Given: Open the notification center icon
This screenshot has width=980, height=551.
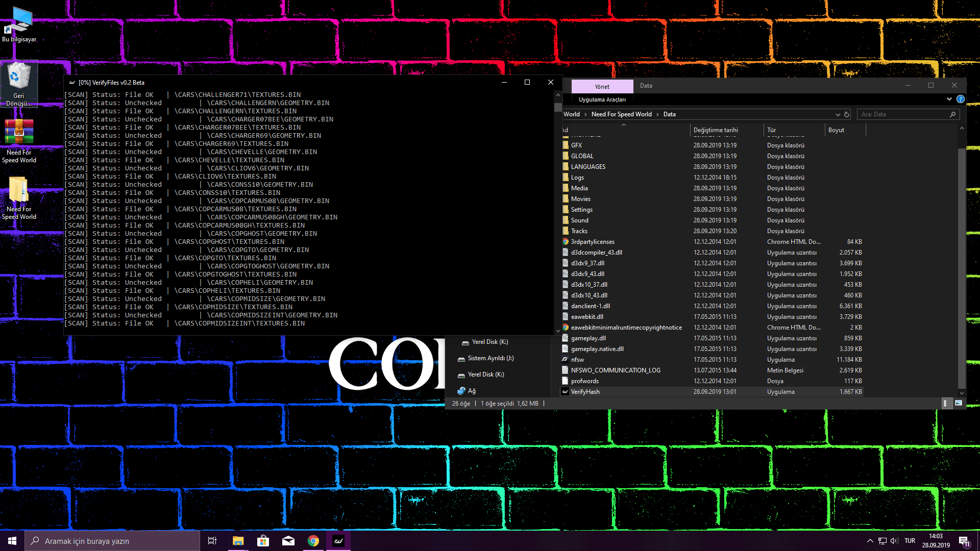Looking at the screenshot, I should [964, 541].
